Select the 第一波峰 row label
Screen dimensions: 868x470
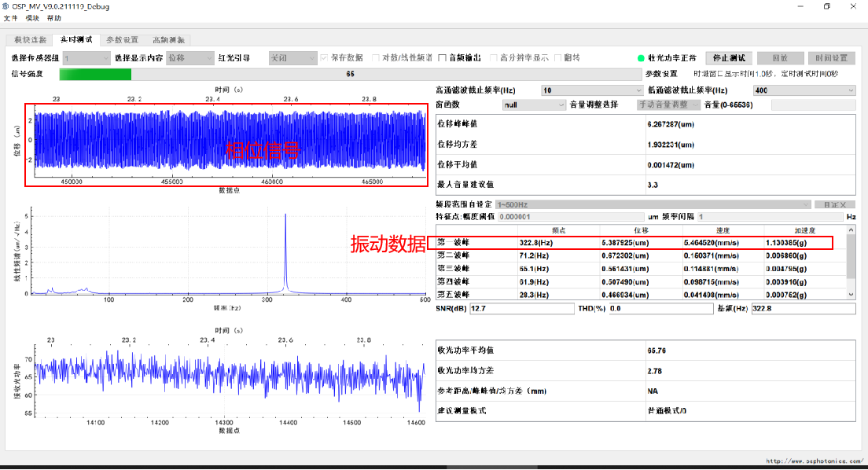[x=454, y=243]
